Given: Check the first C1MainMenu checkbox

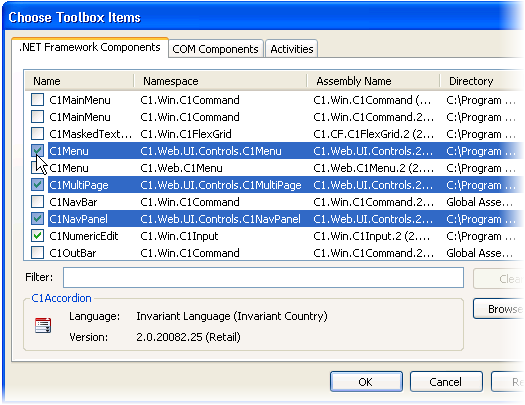Looking at the screenshot, I should [x=37, y=99].
